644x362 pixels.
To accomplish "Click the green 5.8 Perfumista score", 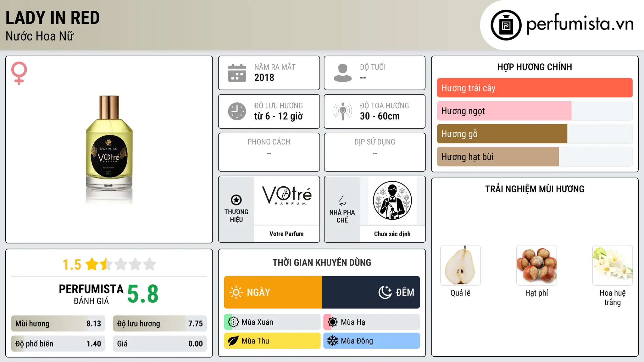I will 143,294.
